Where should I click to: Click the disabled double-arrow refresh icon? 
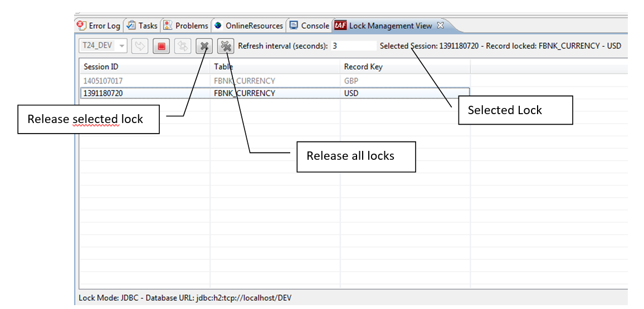click(x=182, y=47)
